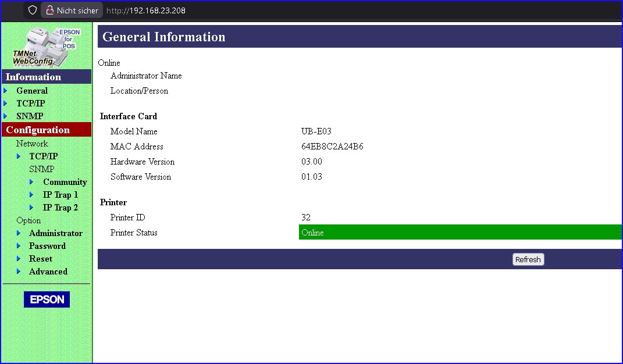Click the browser shield icon
623x364 pixels.
point(33,10)
